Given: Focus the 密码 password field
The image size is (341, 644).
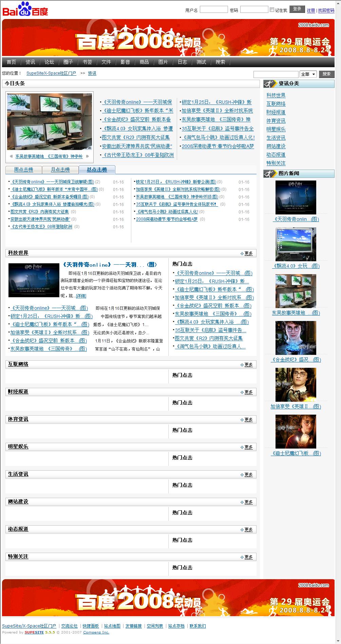Looking at the screenshot, I should pos(254,10).
